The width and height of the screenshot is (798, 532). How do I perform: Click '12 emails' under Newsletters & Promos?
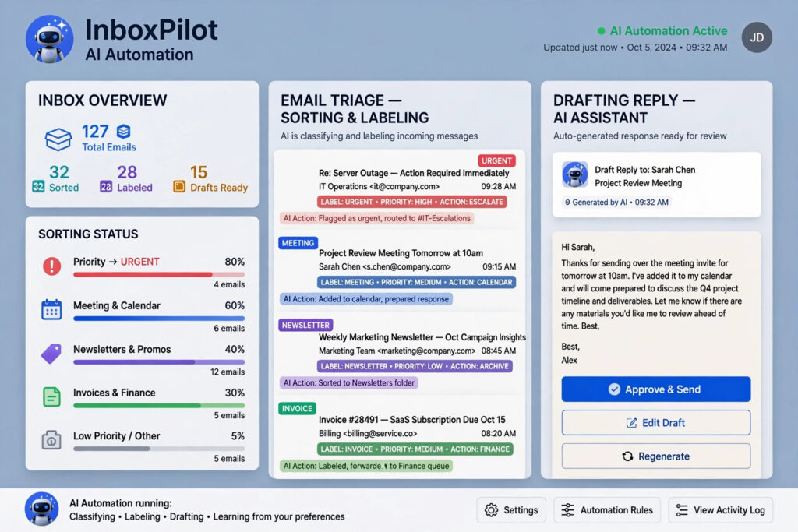(x=228, y=372)
